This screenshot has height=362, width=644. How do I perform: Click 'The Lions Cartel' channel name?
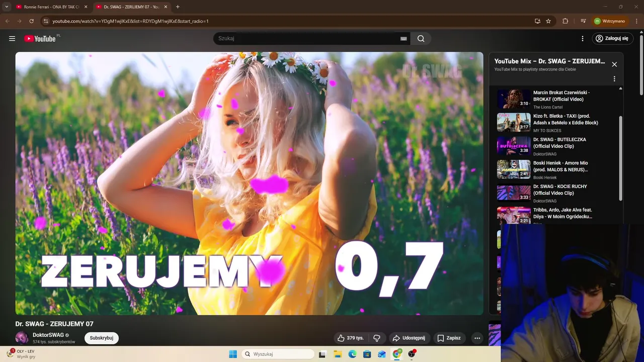pyautogui.click(x=548, y=107)
